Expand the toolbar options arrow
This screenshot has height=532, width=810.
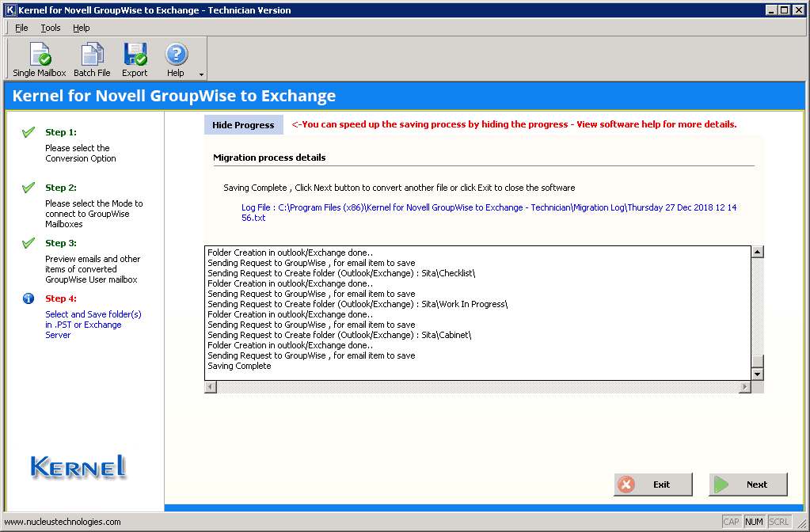point(201,75)
